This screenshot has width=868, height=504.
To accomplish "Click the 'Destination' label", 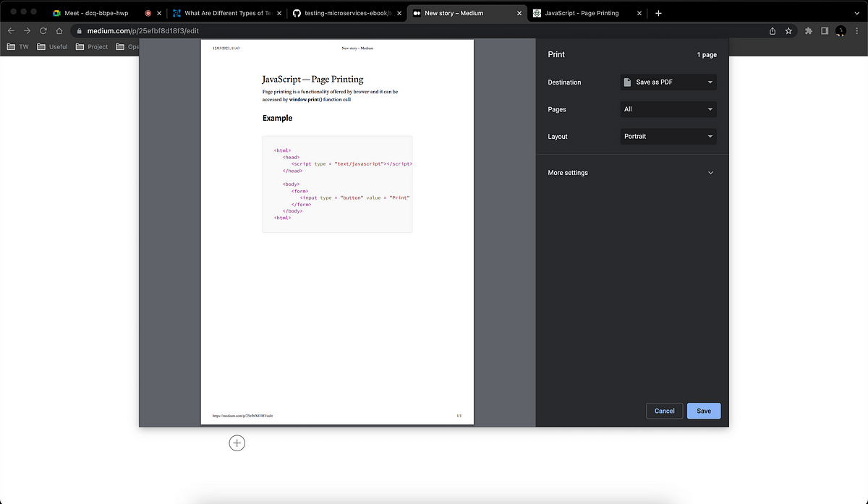I will tap(564, 82).
